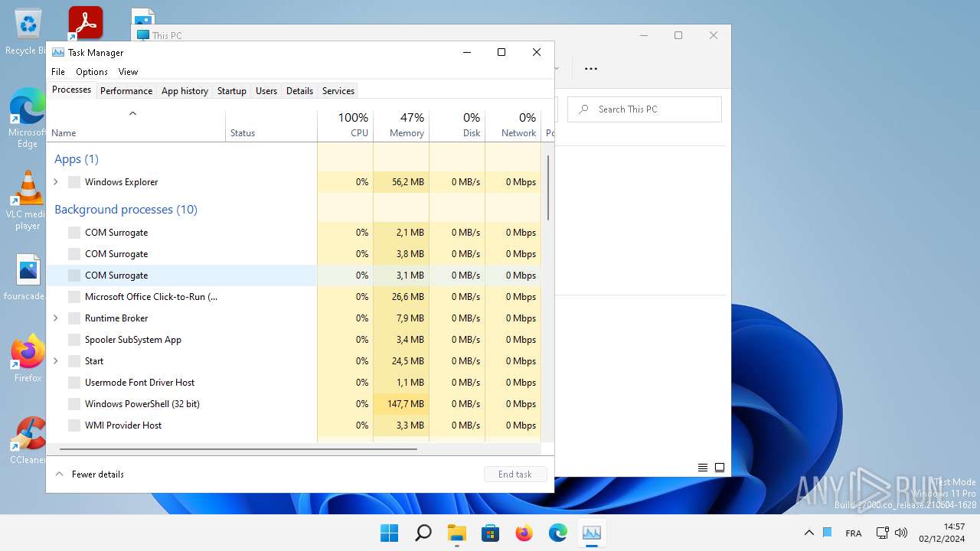Select the Microsoft Office Click-to-Run row

click(x=294, y=297)
